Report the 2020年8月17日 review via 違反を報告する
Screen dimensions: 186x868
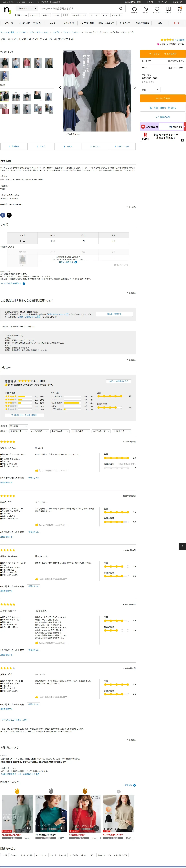6,537
